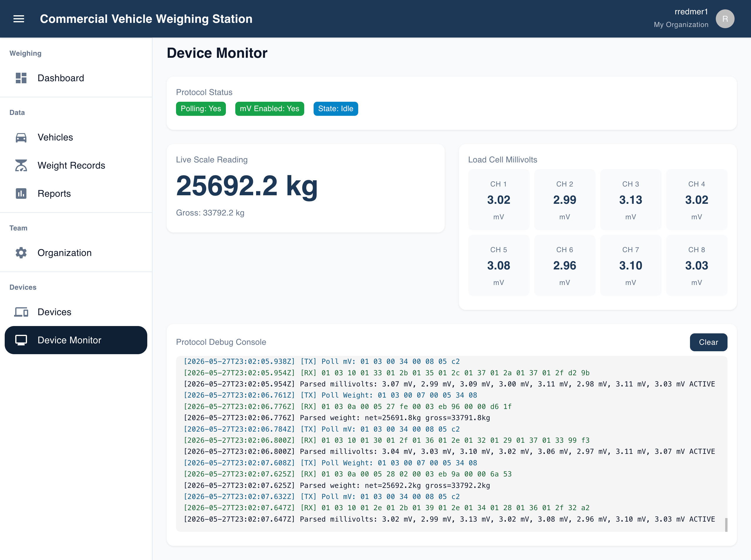This screenshot has height=560, width=751.
Task: Select Devices in the sidebar
Action: (x=76, y=312)
